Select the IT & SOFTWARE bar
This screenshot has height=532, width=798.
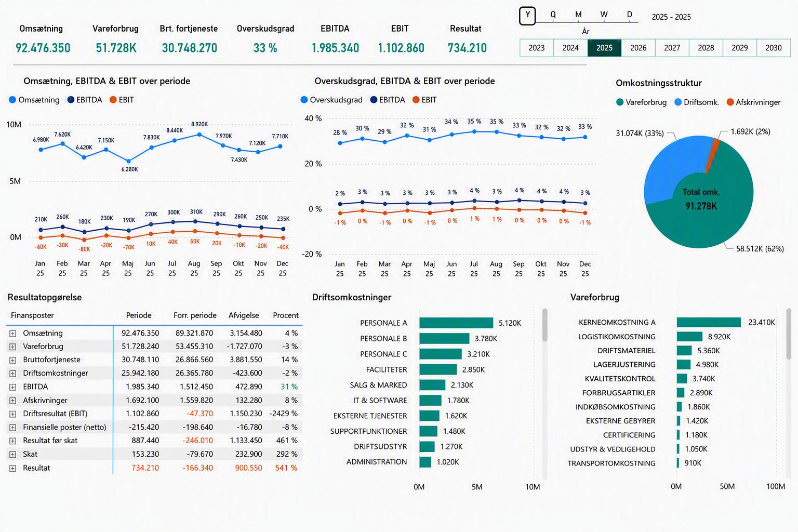click(x=430, y=401)
